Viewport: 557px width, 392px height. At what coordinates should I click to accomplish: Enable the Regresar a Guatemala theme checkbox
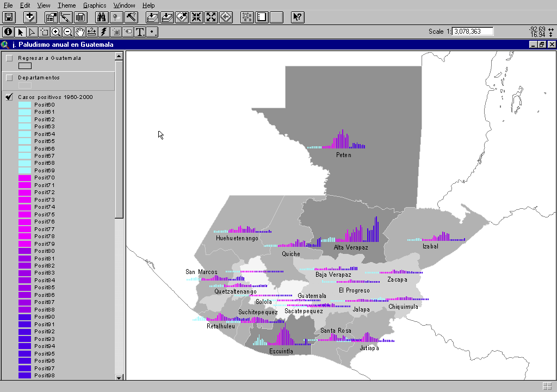9,58
